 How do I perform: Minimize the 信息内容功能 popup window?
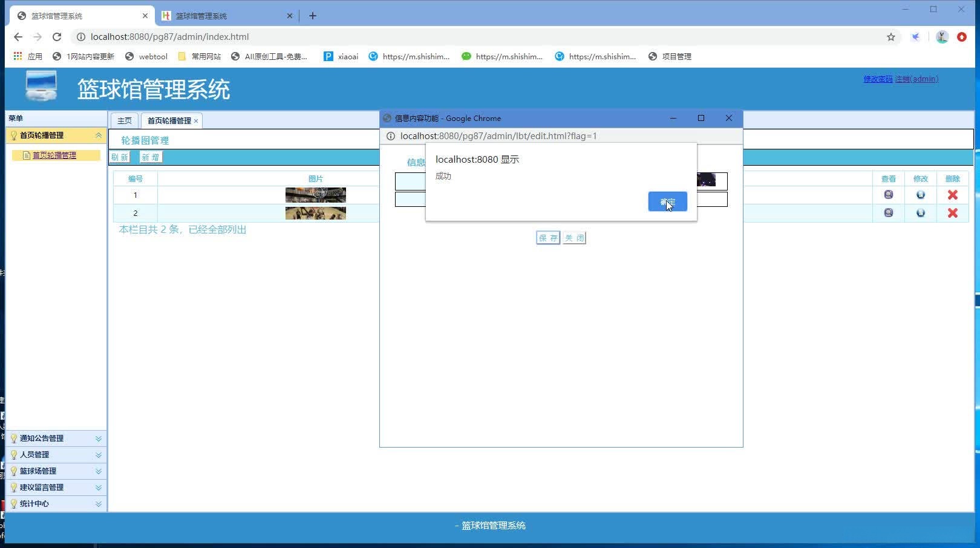pos(673,118)
